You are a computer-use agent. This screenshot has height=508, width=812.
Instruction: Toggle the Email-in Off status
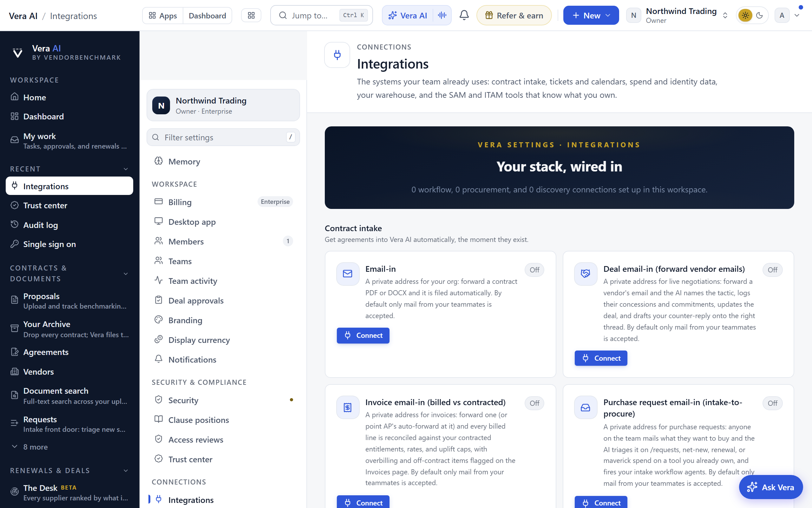[534, 270]
